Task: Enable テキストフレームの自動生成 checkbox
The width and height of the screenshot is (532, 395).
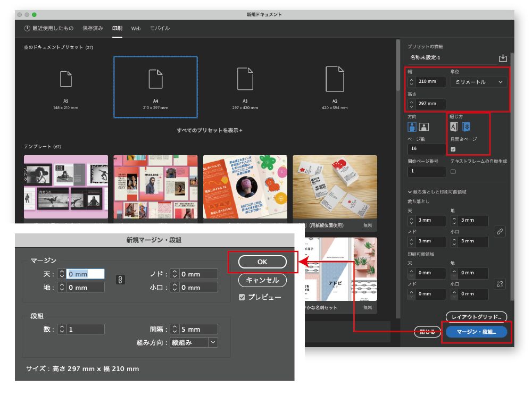Action: 453,172
